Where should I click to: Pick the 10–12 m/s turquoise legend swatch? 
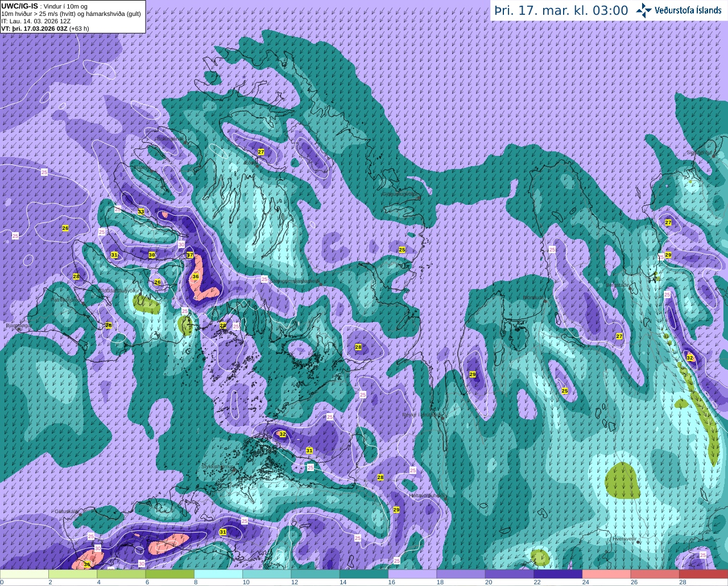[x=267, y=574]
